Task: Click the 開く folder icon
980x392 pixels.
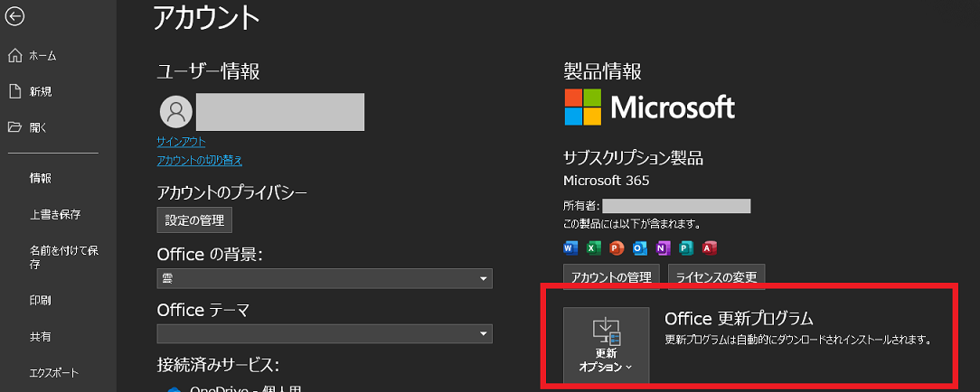Action: click(x=15, y=127)
